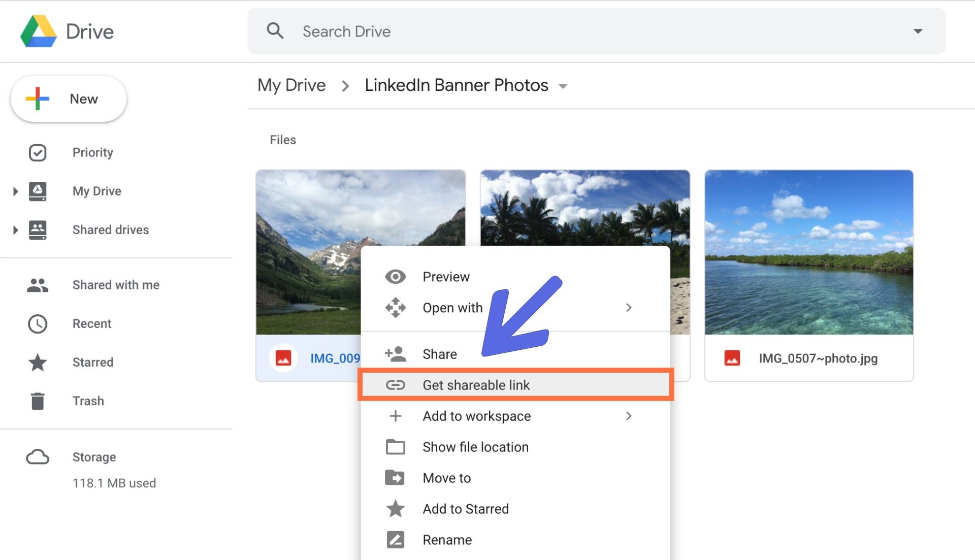The height and width of the screenshot is (560, 975).
Task: Open the LinkedIn Banner Photos folder dropdown
Action: [x=563, y=86]
